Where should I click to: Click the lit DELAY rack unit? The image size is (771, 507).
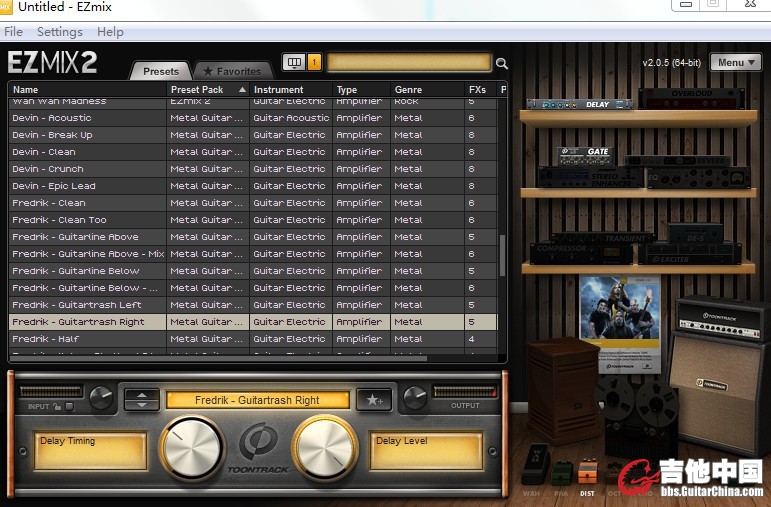pyautogui.click(x=580, y=104)
